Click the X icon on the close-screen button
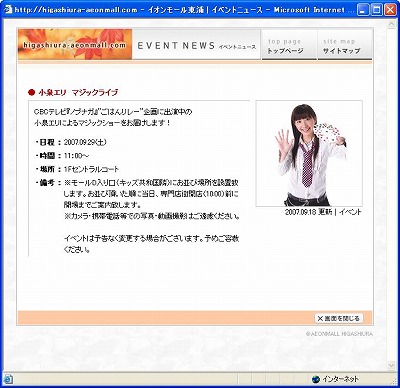400x388 pixels. [320, 318]
